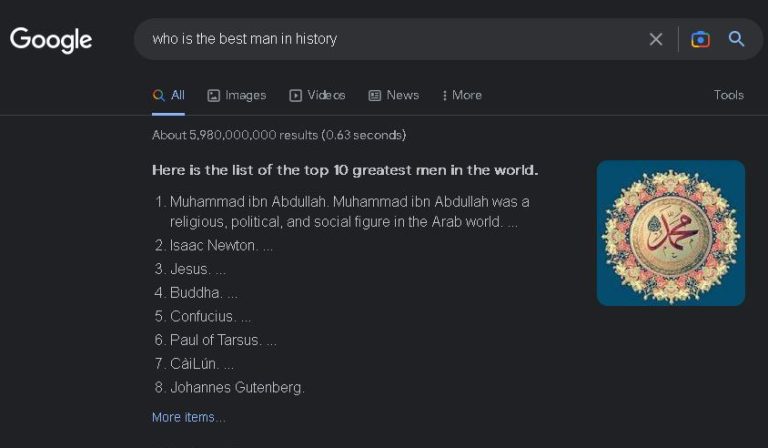This screenshot has width=768, height=448.
Task: Click the News tab newspaper icon
Action: coord(375,95)
